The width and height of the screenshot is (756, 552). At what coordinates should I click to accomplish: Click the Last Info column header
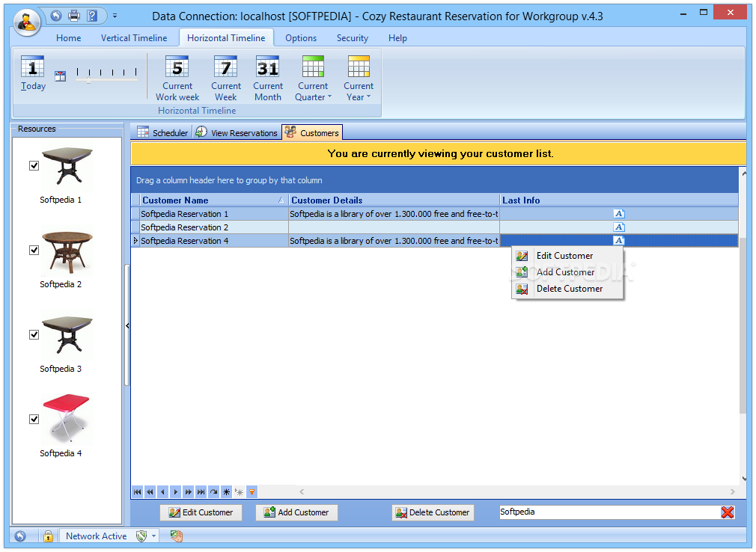point(619,200)
